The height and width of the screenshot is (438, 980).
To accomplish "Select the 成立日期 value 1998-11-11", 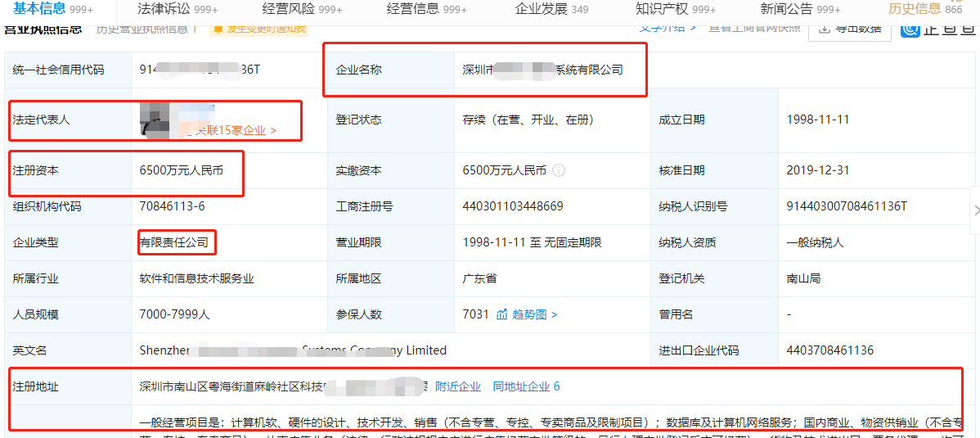I will [817, 120].
